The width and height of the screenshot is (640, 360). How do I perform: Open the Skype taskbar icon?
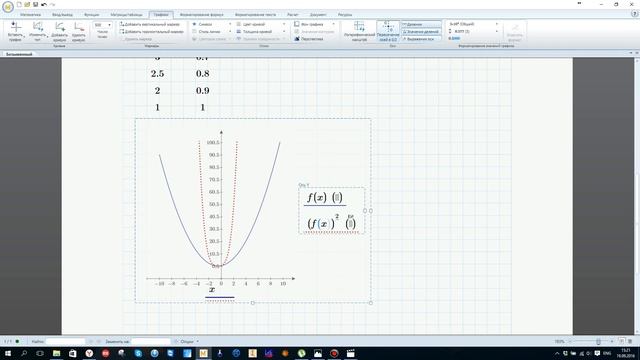pos(138,353)
